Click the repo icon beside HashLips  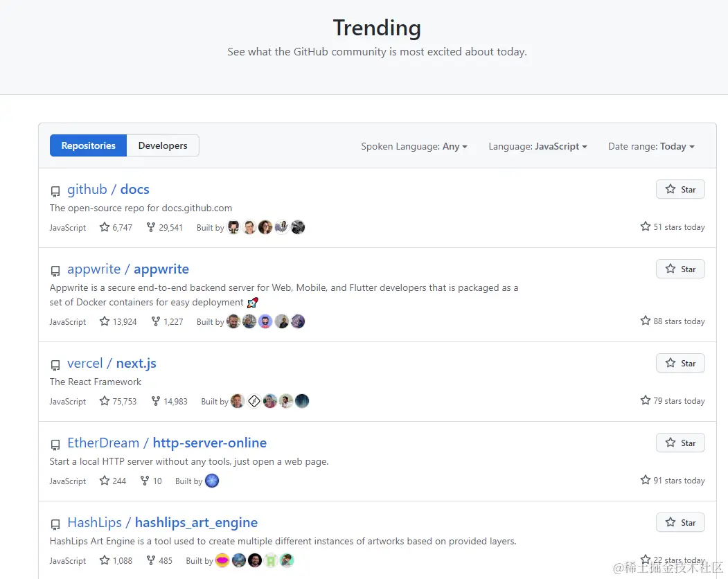[x=55, y=525]
